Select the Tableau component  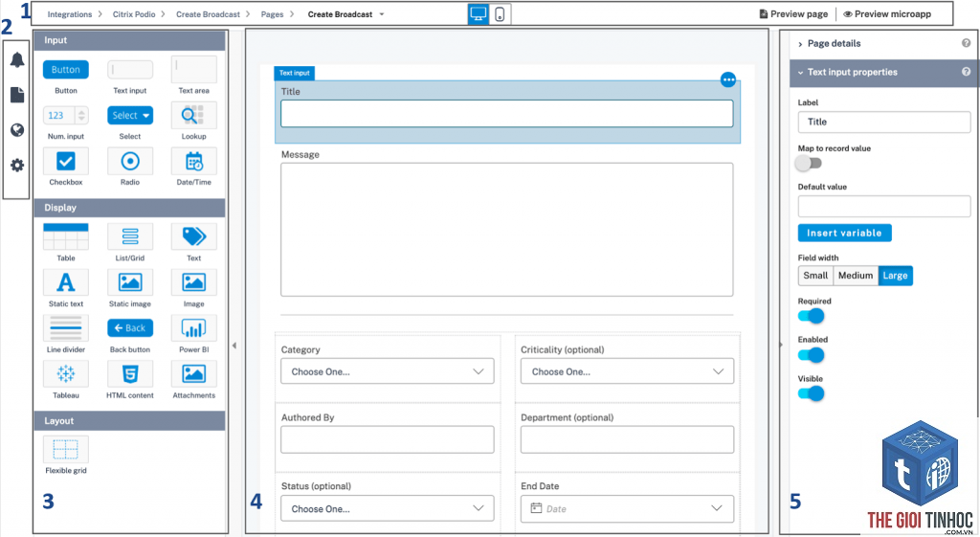coord(66,374)
